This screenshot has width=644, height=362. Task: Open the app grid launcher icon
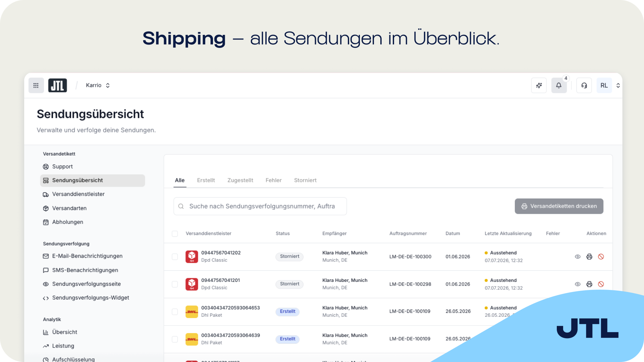pos(36,85)
